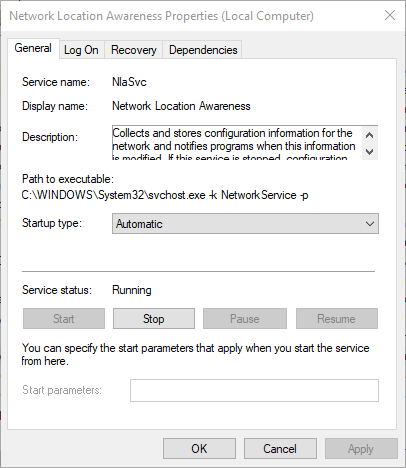Viewport: 406px width, 468px height.
Task: Switch to the Log On tab
Action: (82, 50)
